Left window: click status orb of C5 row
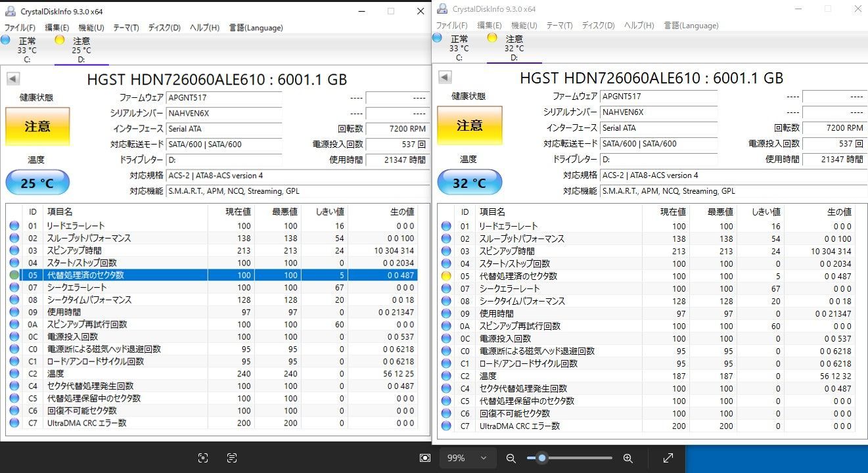This screenshot has height=473, width=868. (14, 399)
